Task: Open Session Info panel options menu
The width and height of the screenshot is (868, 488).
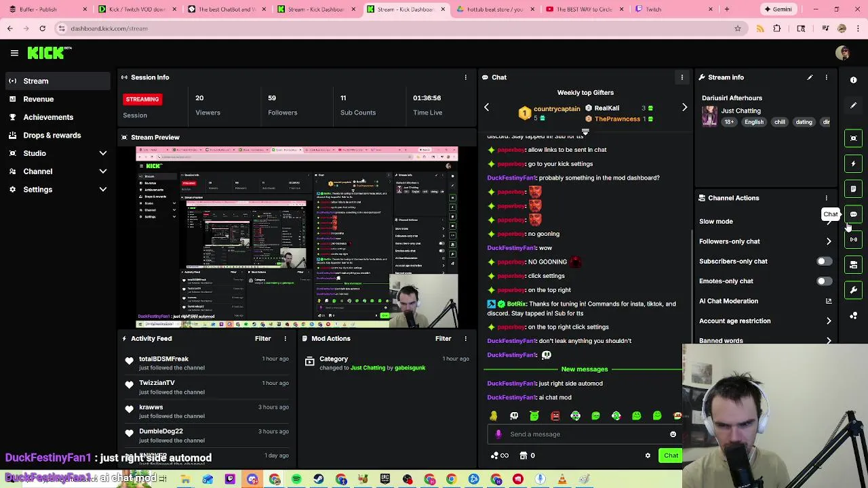Action: [x=465, y=77]
